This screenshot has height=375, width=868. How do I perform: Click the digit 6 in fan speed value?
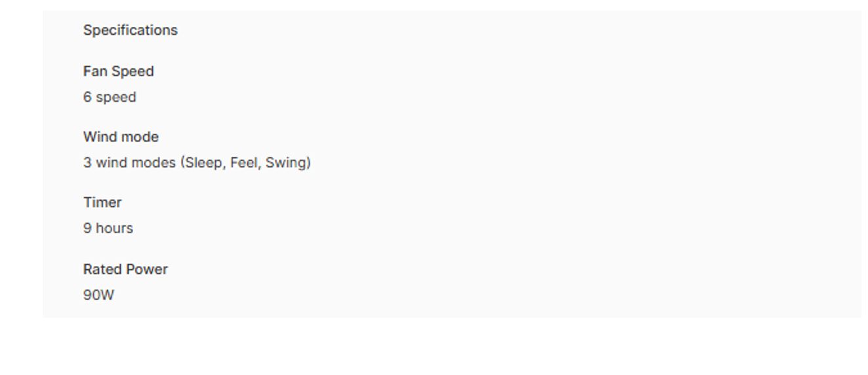point(87,97)
